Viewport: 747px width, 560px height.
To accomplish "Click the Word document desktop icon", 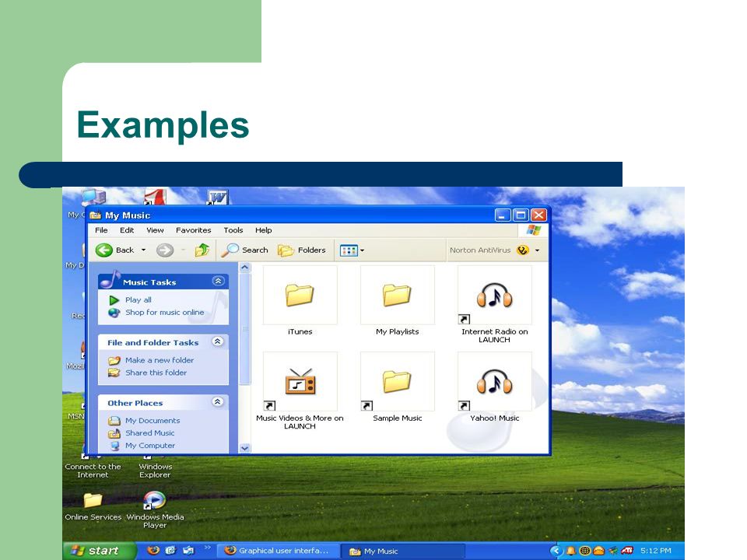I will click(x=217, y=196).
